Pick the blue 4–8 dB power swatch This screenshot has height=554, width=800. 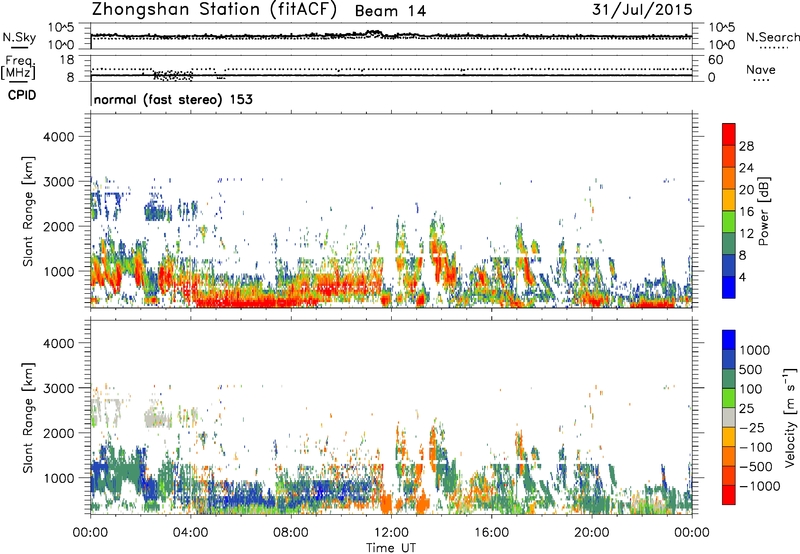pos(729,266)
